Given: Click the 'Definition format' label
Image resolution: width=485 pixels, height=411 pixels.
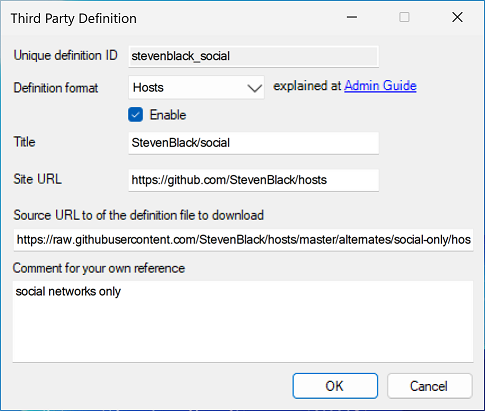Looking at the screenshot, I should [x=56, y=88].
